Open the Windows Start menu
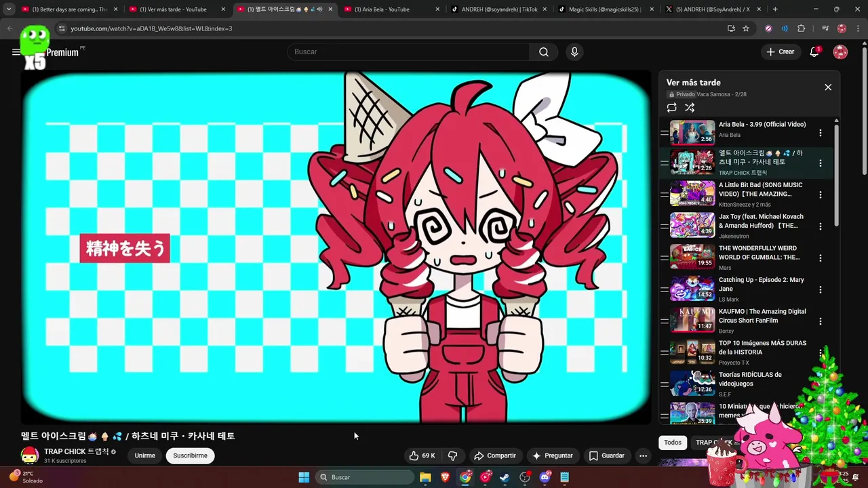 pos(304,477)
